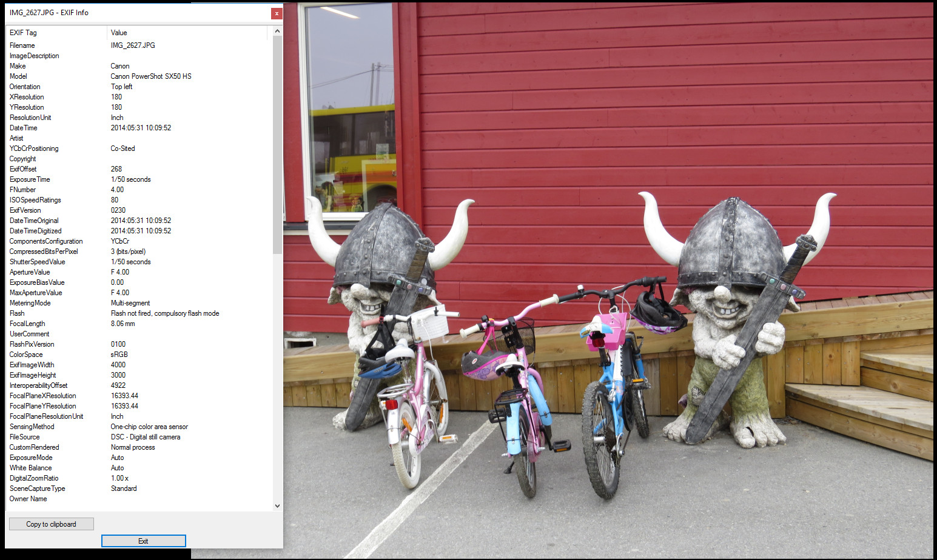937x560 pixels.
Task: Click the ExifVersion value "0230"
Action: tap(118, 210)
